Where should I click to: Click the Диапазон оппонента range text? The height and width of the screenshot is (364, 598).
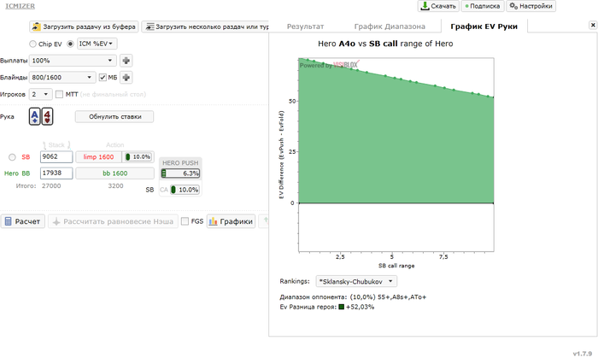click(353, 296)
